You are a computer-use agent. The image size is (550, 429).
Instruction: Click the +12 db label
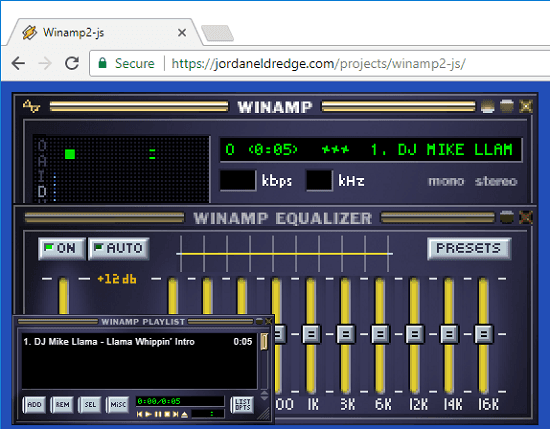point(116,279)
